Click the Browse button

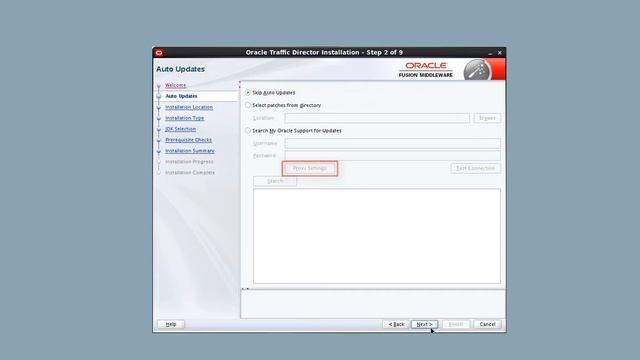pyautogui.click(x=487, y=118)
